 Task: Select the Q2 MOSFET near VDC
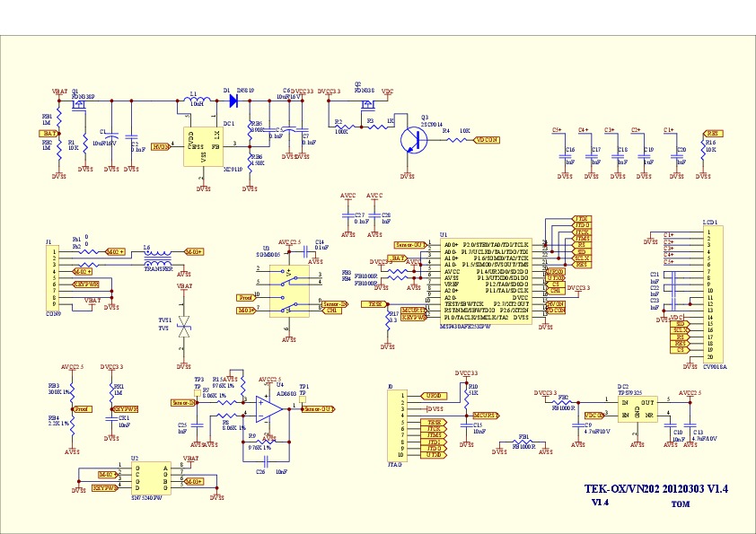coord(365,101)
